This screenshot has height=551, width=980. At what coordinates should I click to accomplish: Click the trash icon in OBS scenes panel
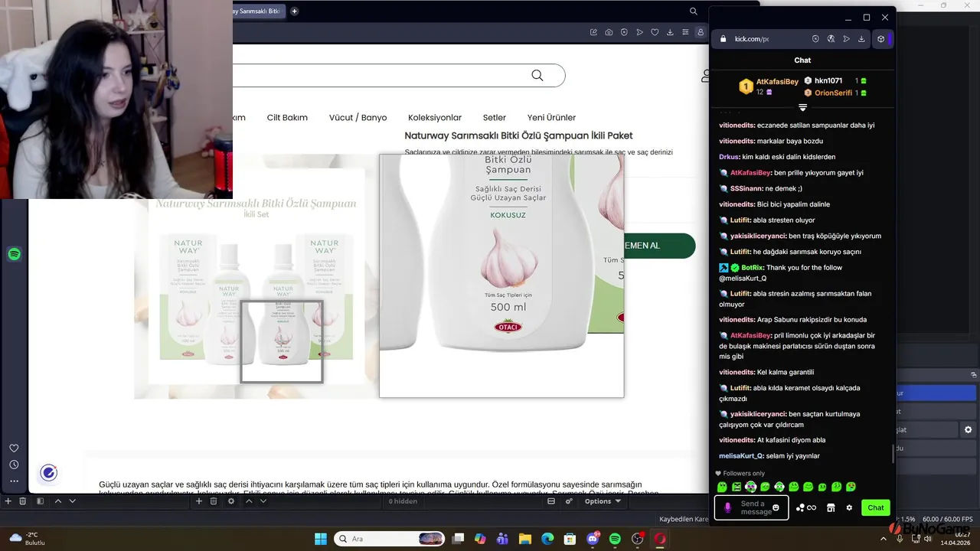click(23, 501)
